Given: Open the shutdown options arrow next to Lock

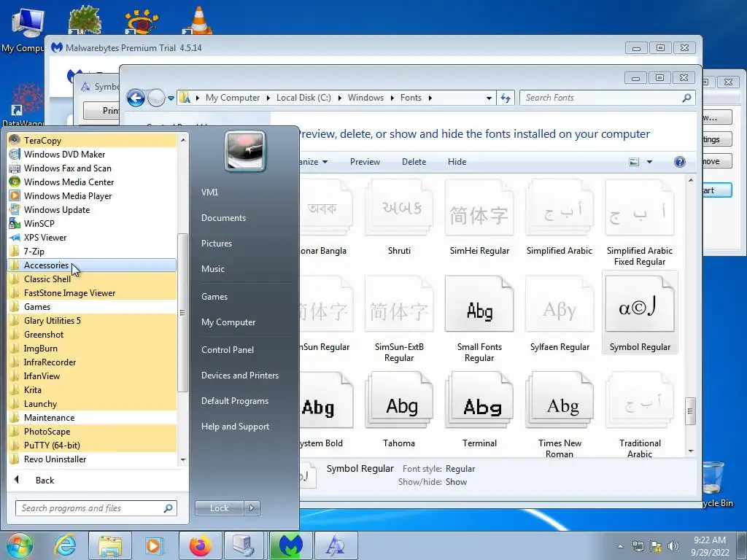Looking at the screenshot, I should [x=252, y=508].
